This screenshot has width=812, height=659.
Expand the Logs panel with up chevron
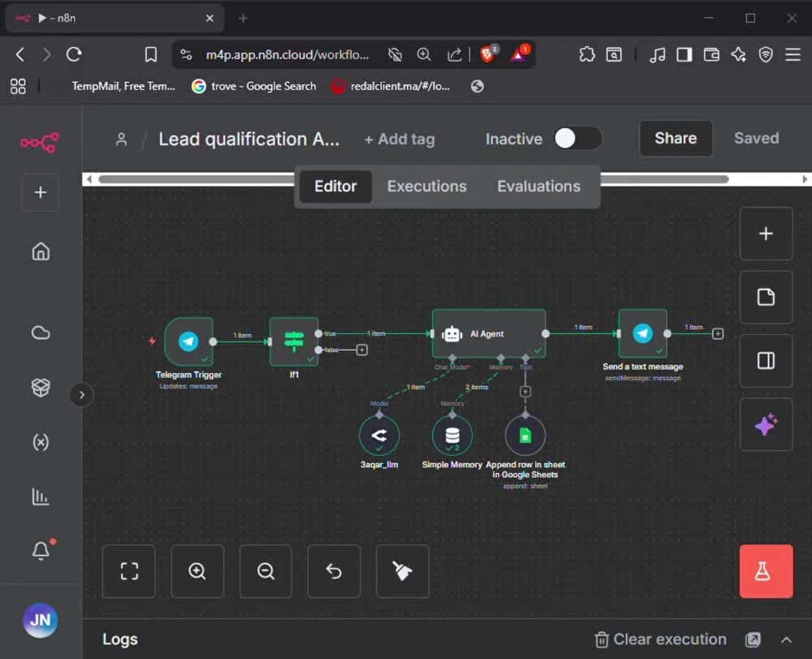(786, 639)
